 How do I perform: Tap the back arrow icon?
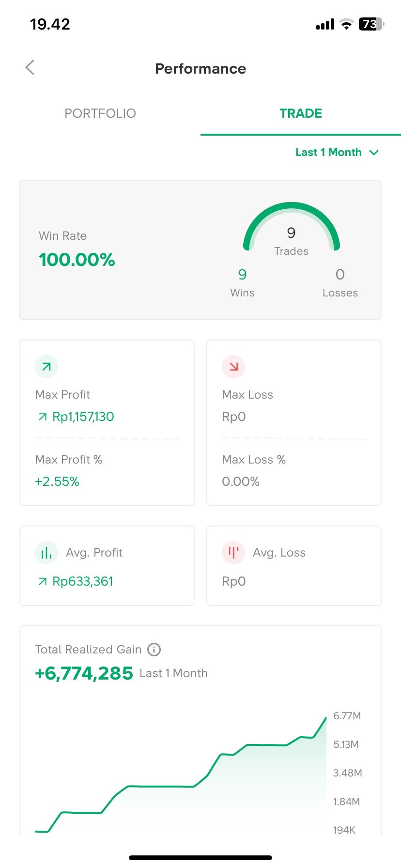[30, 68]
